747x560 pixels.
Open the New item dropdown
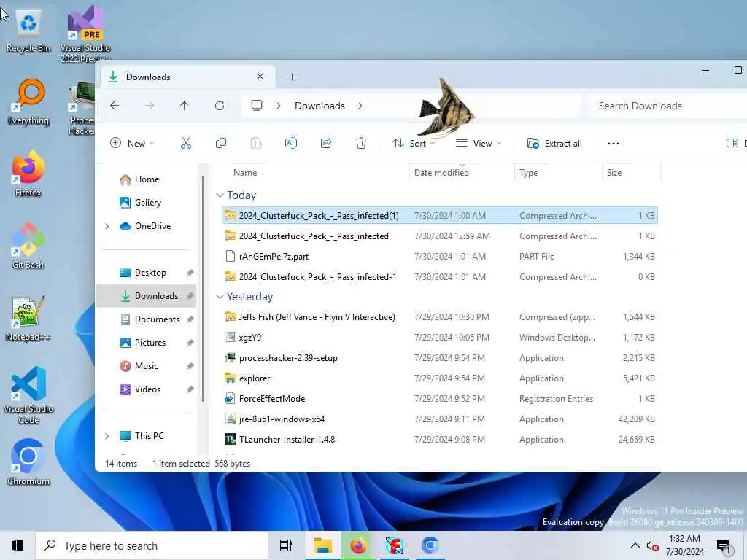[132, 144]
